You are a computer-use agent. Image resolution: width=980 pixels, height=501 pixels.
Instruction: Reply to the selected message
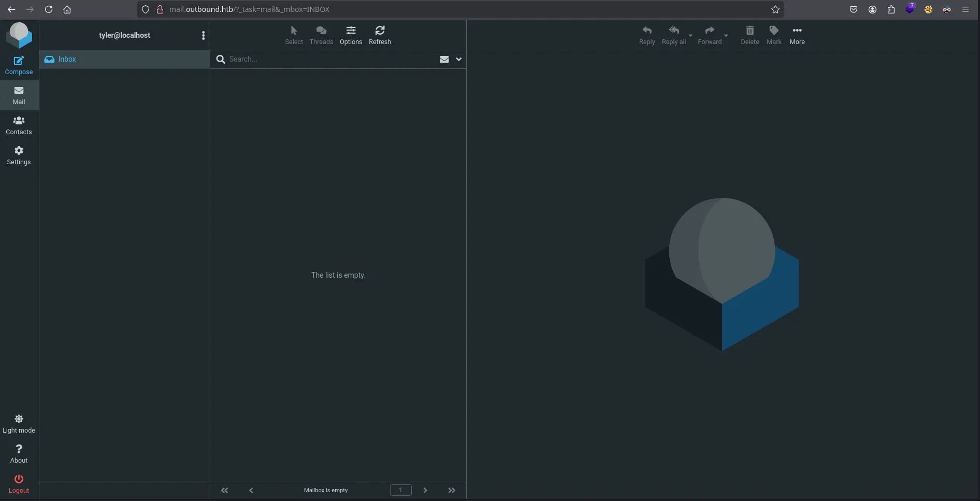647,35
